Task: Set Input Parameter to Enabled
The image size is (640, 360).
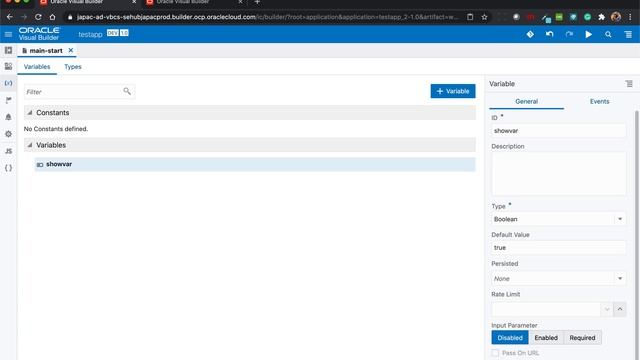Action: (546, 338)
